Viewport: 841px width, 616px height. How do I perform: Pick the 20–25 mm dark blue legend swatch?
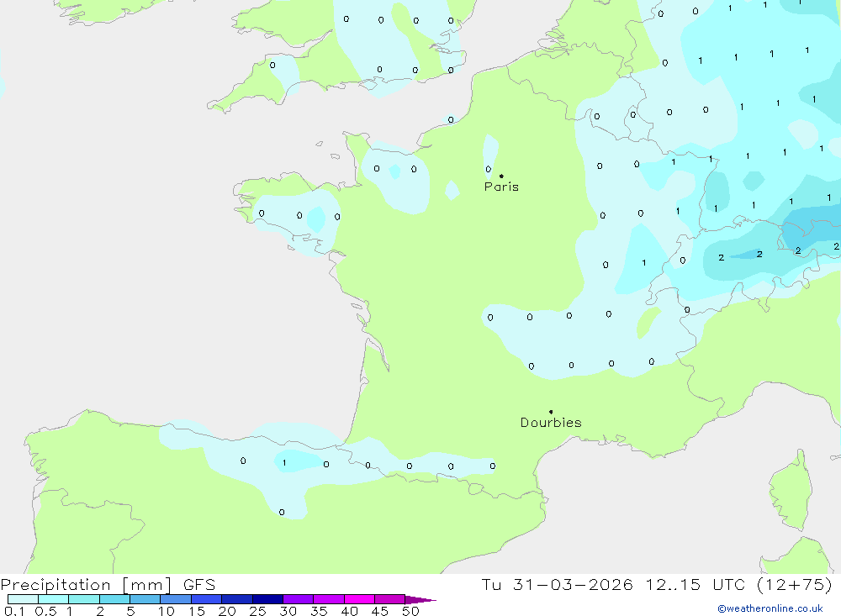[x=236, y=599]
